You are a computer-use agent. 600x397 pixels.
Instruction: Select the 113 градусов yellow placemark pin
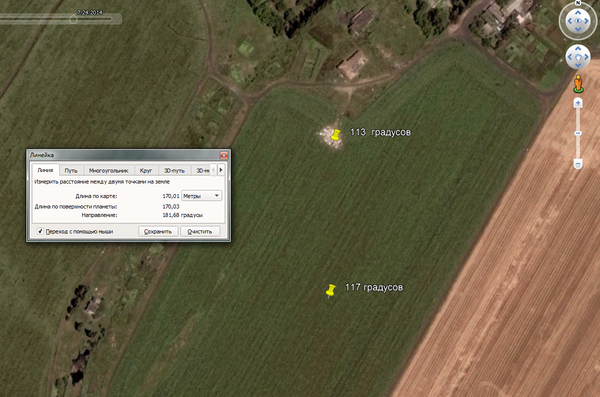point(336,135)
